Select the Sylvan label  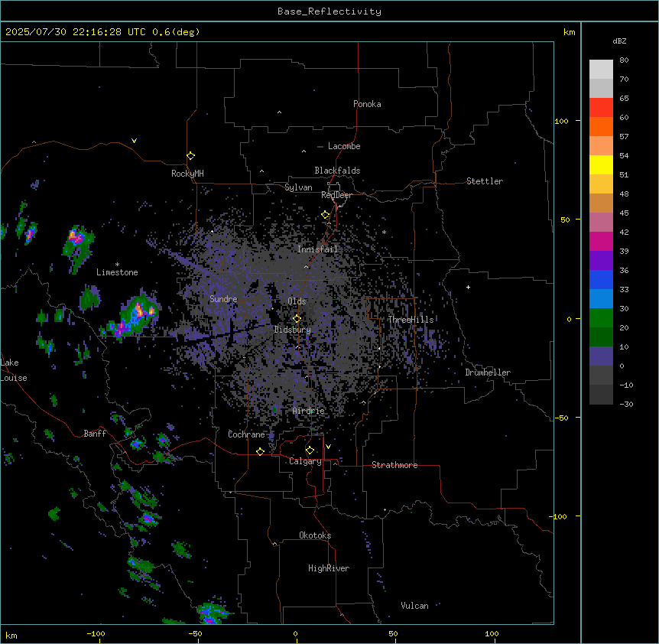pos(298,187)
